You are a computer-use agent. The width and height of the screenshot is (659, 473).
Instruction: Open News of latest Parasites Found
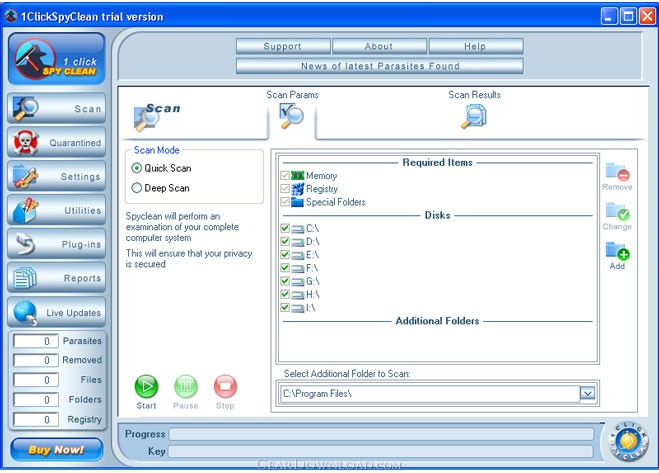pos(380,66)
